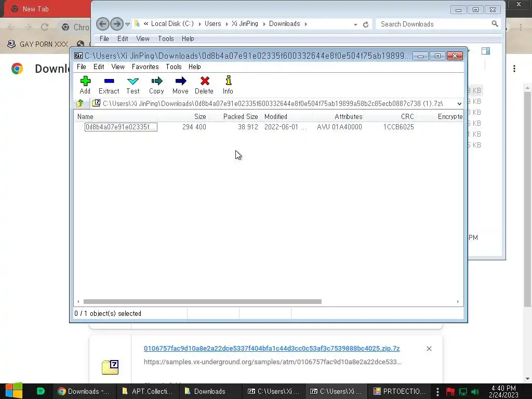Sort 7-Zip list by Name column
The width and height of the screenshot is (532, 399).
tap(116, 117)
